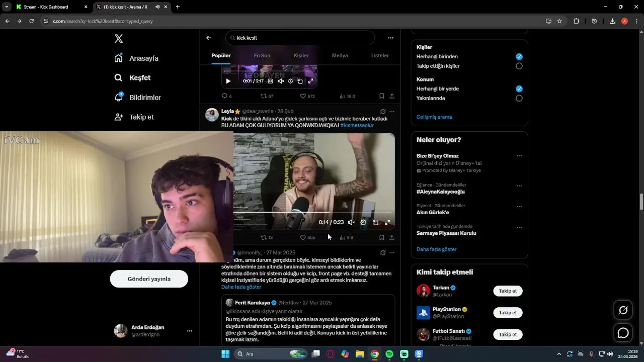Screen dimensions: 644x362
Task: Click the back arrow beside search box
Action: click(x=209, y=38)
